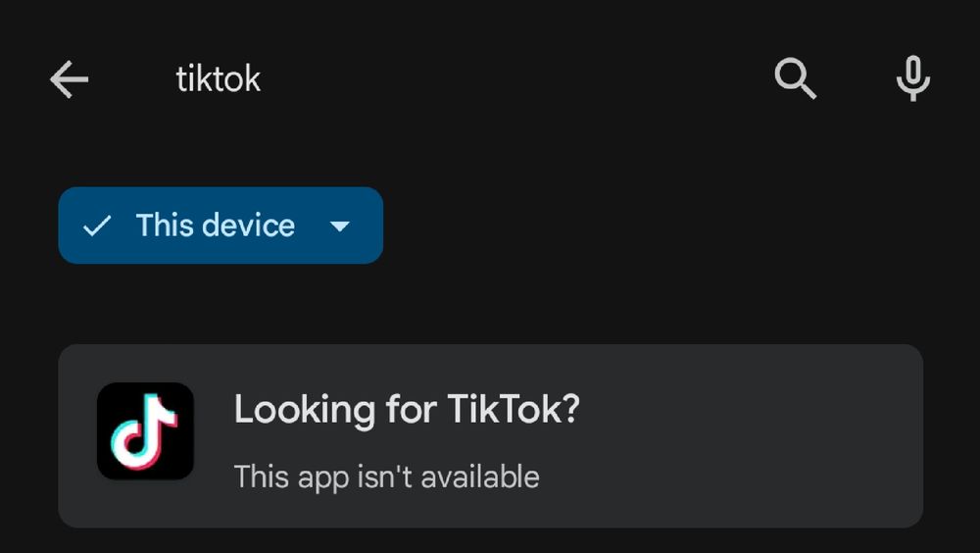Go back from tiktok search results
Viewport: 980px width, 553px height.
[x=70, y=79]
